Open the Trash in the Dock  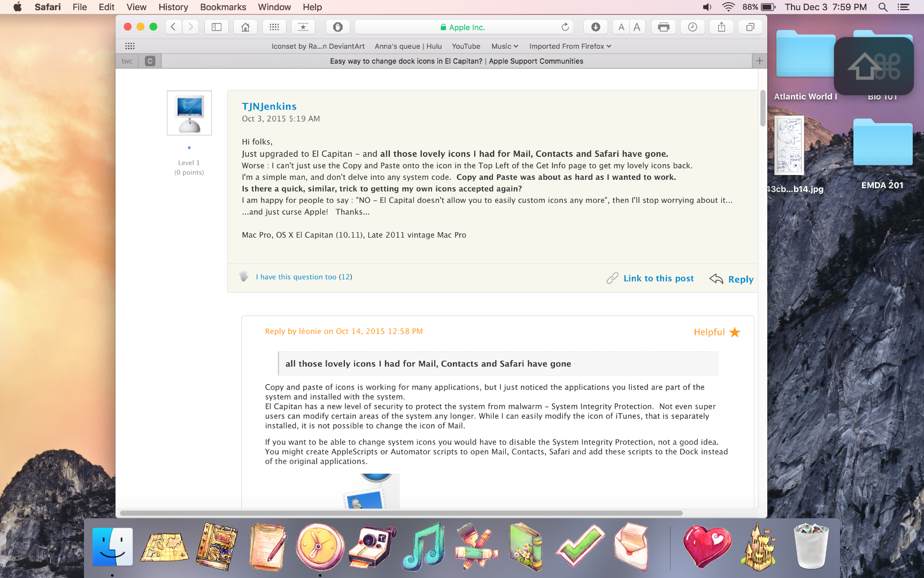click(811, 547)
